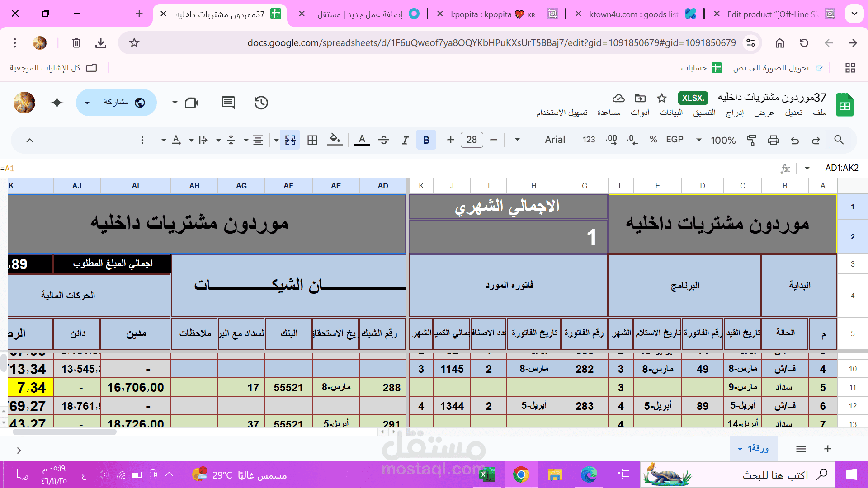Open the إدراج (Insert) menu
Screen dimensions: 868x488
tap(735, 113)
